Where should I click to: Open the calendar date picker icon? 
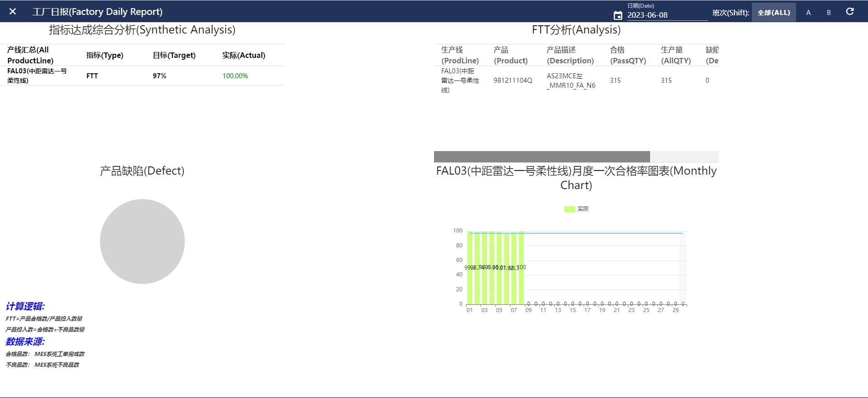[618, 16]
